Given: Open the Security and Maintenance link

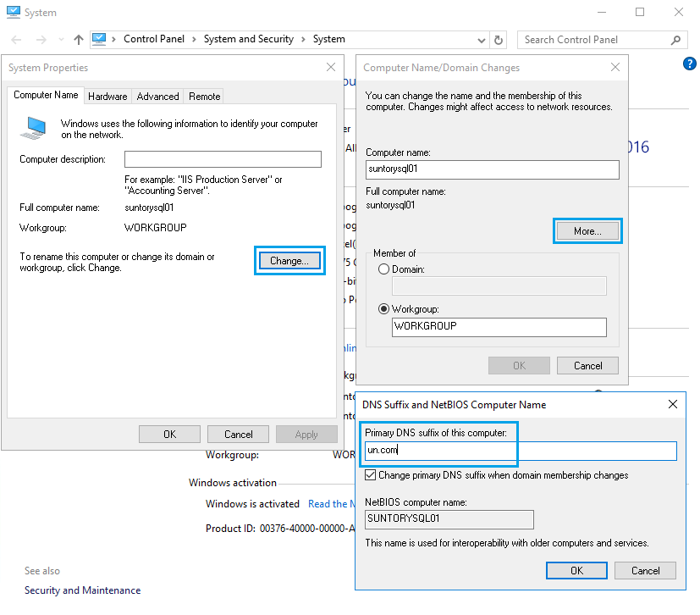Looking at the screenshot, I should pos(83,590).
